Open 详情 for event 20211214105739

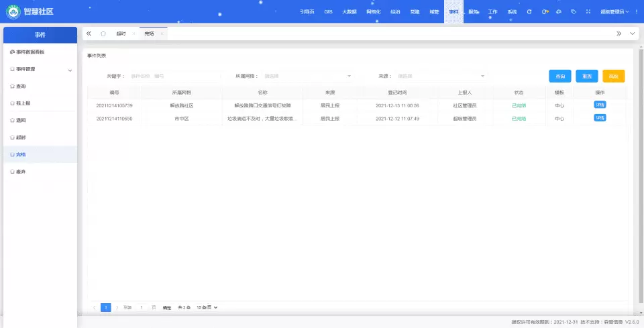600,105
